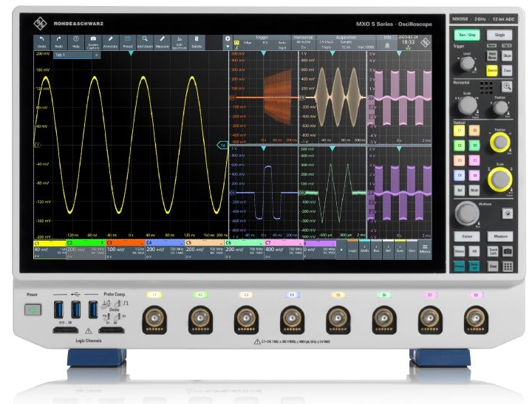Open the settings gear next to the toolbar
The width and height of the screenshot is (532, 404).
[x=228, y=38]
